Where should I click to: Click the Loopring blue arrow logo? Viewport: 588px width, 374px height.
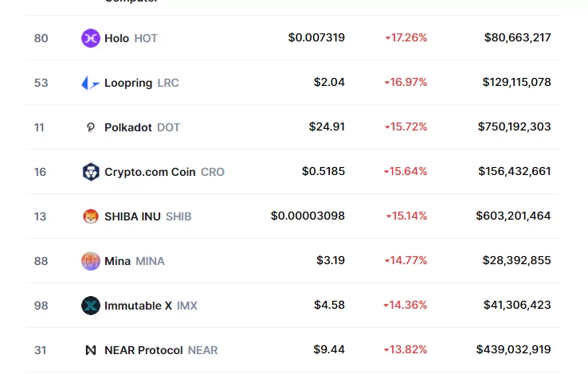(91, 83)
